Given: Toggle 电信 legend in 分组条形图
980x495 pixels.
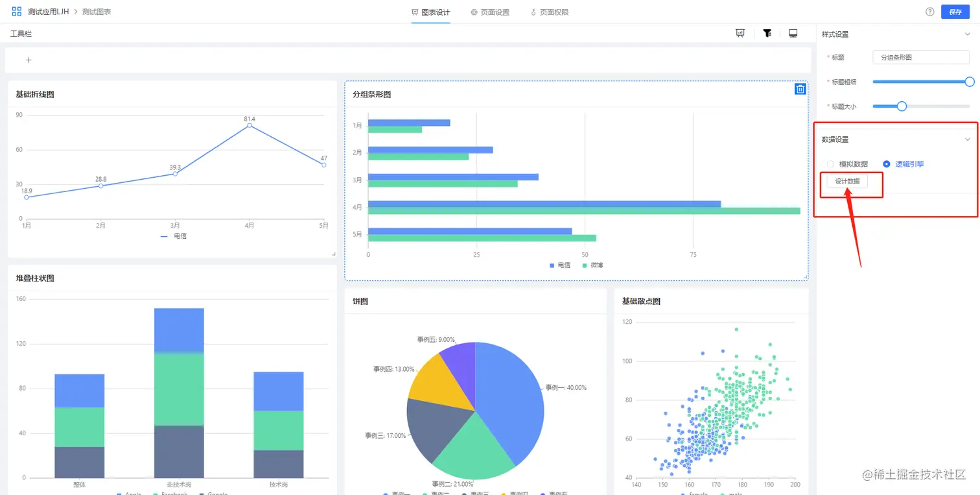Looking at the screenshot, I should 560,265.
